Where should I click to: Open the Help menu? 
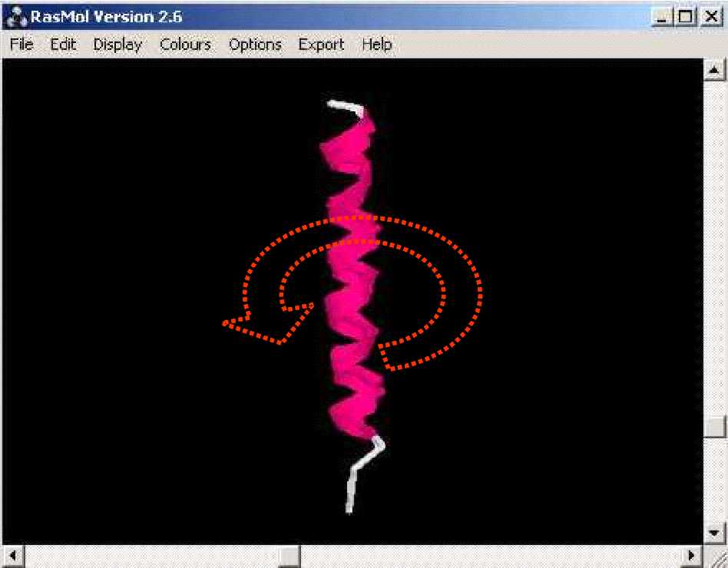(377, 45)
